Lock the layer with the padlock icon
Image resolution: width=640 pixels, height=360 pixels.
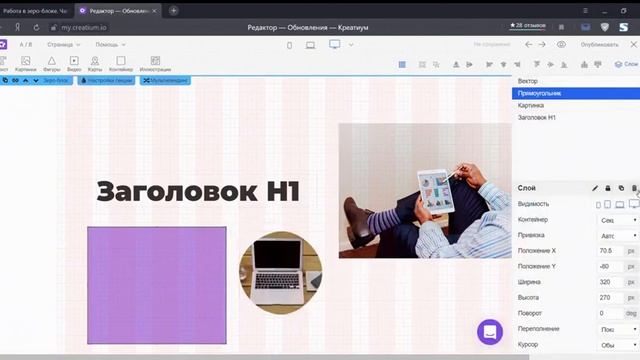point(608,188)
